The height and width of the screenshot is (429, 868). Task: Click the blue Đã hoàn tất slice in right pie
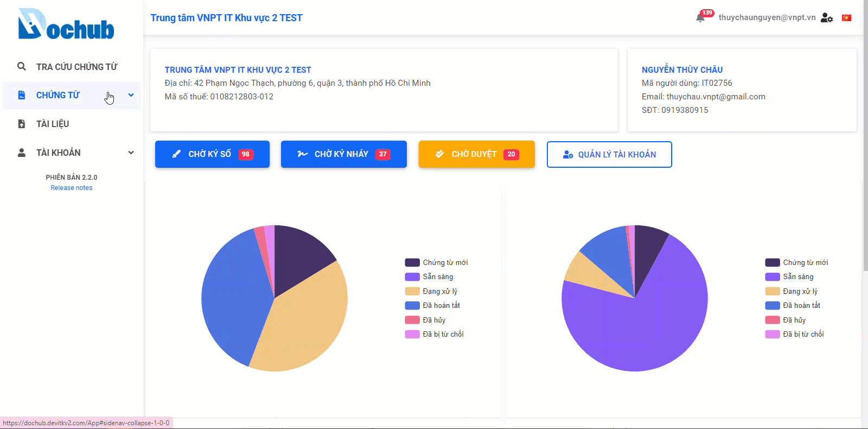610,255
